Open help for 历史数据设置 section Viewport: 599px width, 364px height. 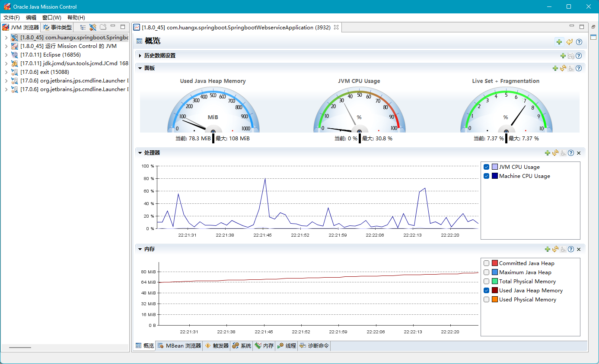point(579,56)
